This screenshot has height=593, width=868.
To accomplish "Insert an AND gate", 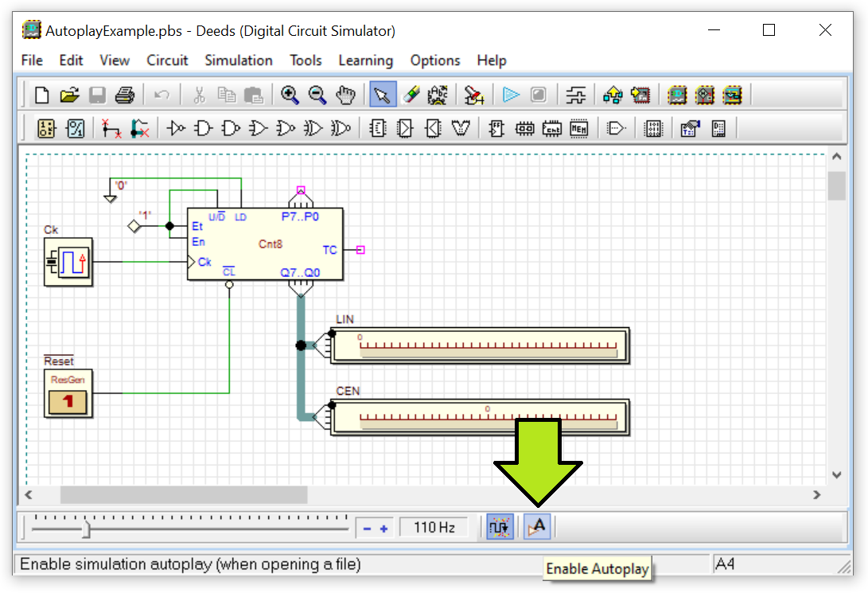I will click(203, 129).
